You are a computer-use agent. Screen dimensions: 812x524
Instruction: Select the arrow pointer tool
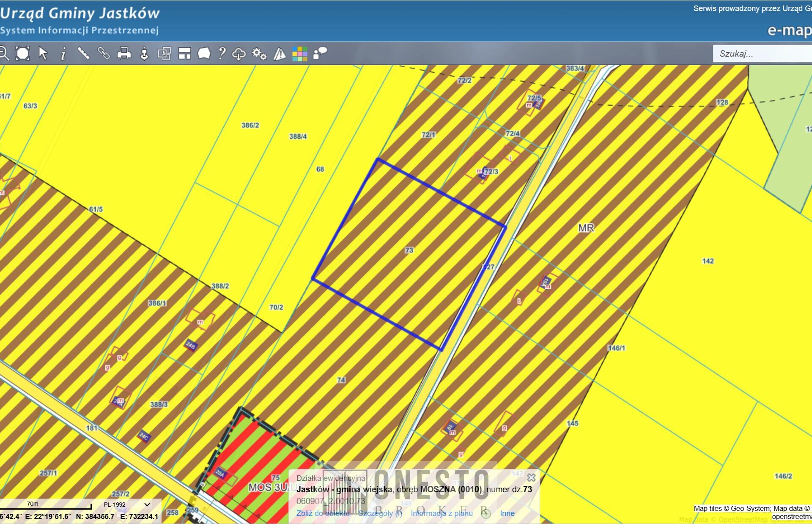pyautogui.click(x=43, y=54)
